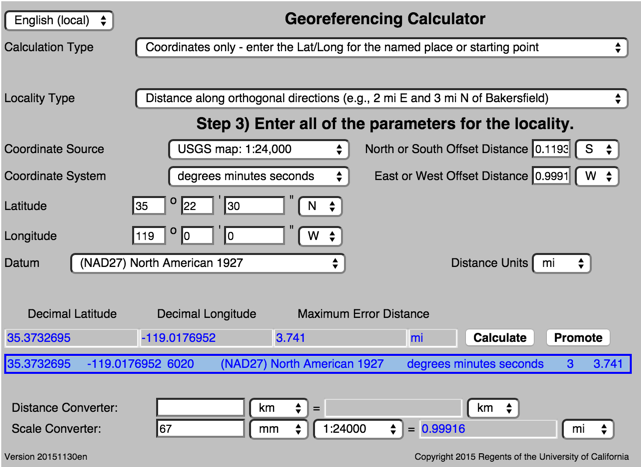This screenshot has width=641, height=467.
Task: Change longitude direction W dropdown
Action: click(x=320, y=236)
